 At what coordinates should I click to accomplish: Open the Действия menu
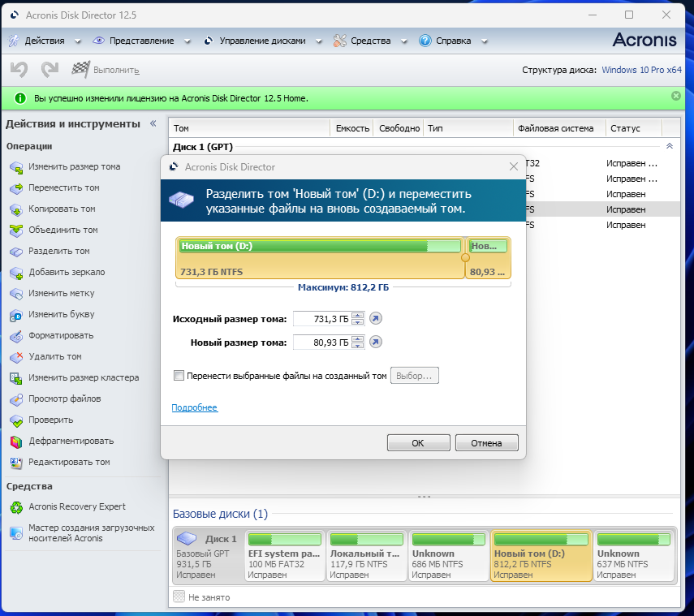pos(45,41)
